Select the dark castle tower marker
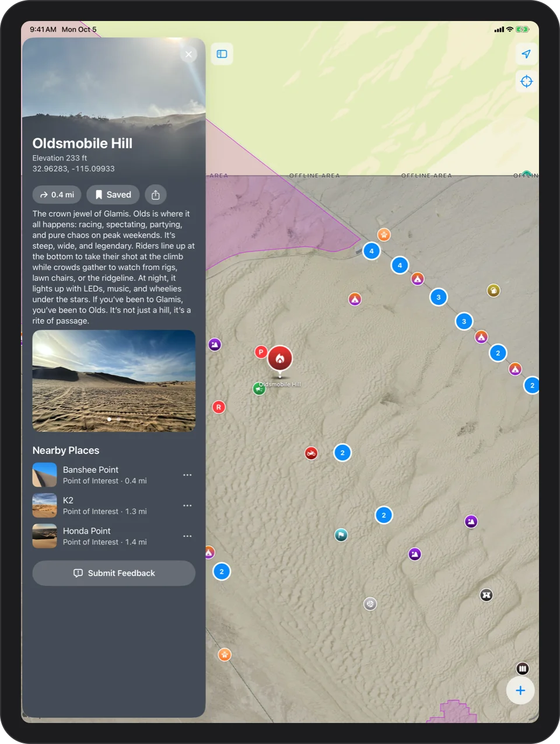Image resolution: width=560 pixels, height=744 pixels. [x=487, y=595]
